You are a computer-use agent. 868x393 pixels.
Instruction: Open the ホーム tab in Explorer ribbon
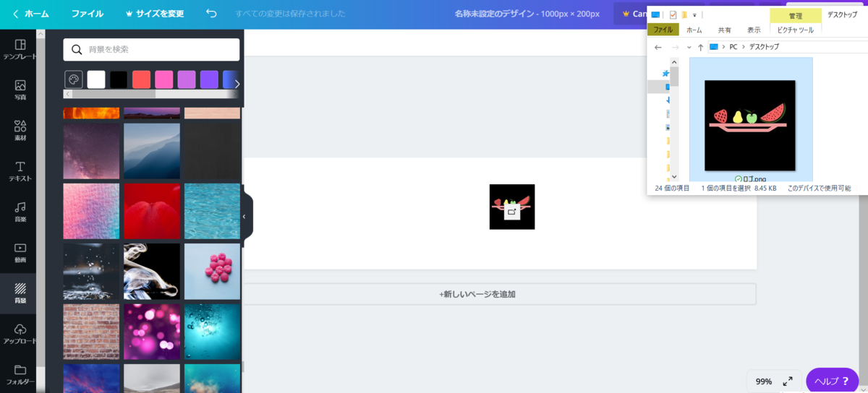click(694, 30)
